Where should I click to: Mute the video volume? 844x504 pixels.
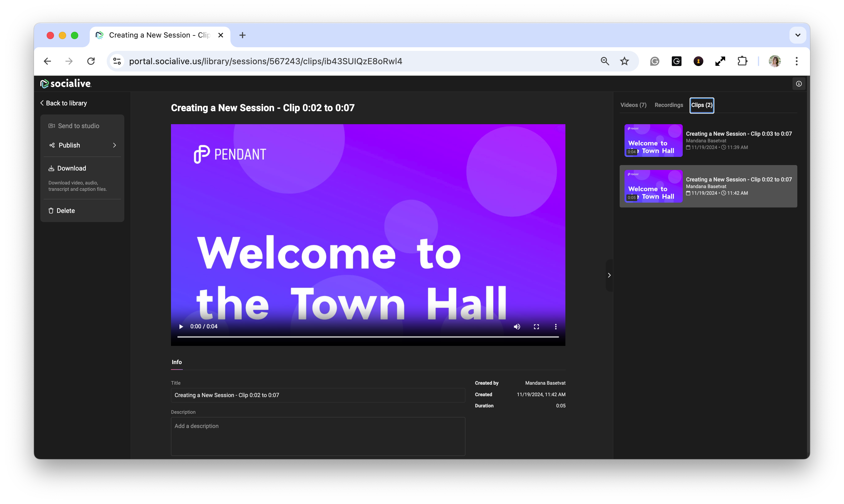[517, 327]
